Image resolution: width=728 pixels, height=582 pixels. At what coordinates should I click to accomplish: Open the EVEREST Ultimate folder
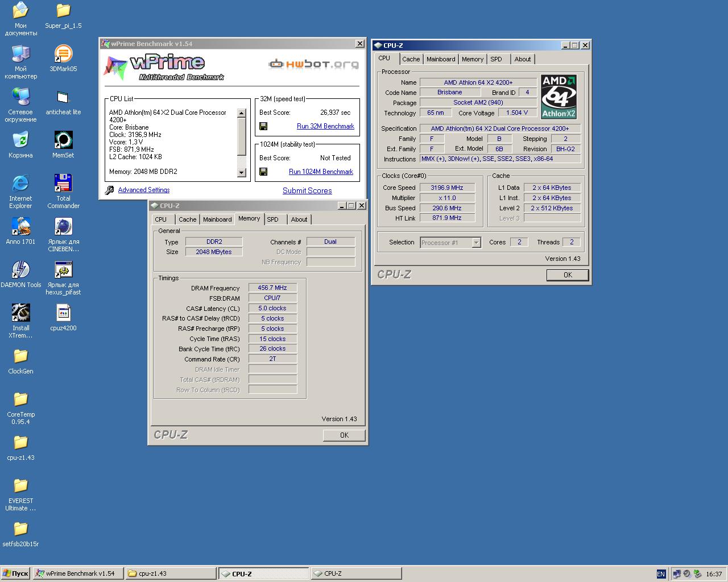[20, 494]
